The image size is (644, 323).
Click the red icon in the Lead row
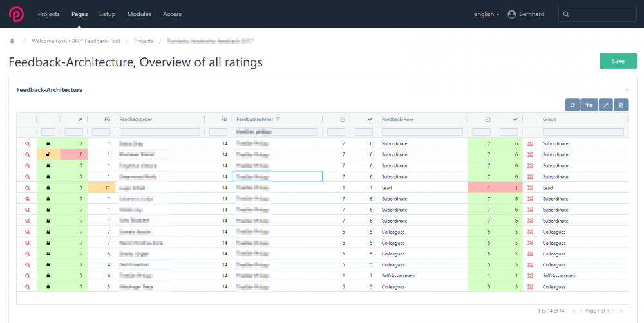point(531,188)
